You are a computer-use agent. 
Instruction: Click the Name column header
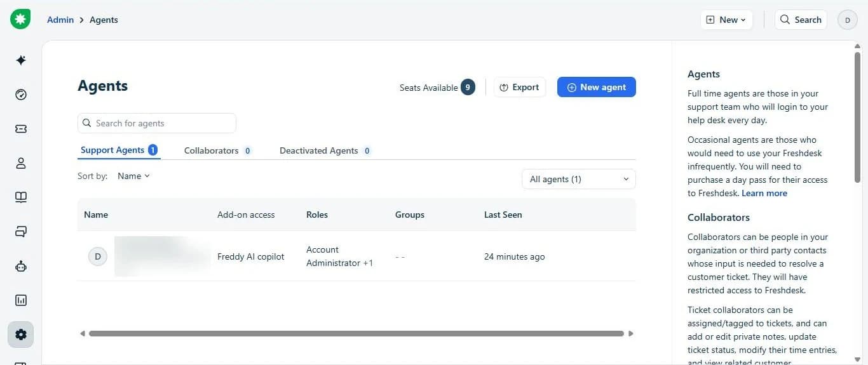click(x=96, y=215)
